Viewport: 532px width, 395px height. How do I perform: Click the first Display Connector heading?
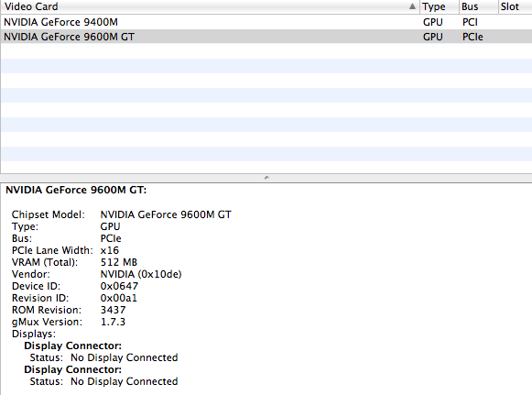click(72, 346)
